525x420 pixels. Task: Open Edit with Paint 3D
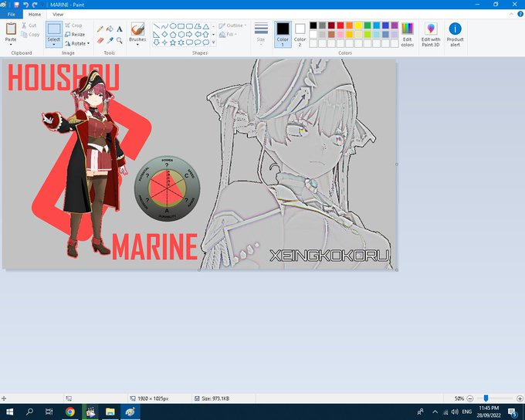(431, 35)
